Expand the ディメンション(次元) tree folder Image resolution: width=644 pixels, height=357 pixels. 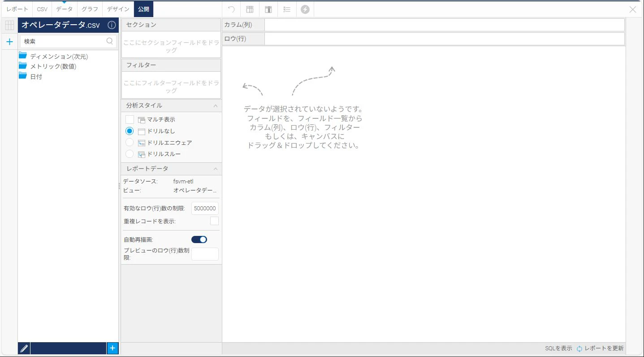point(59,56)
